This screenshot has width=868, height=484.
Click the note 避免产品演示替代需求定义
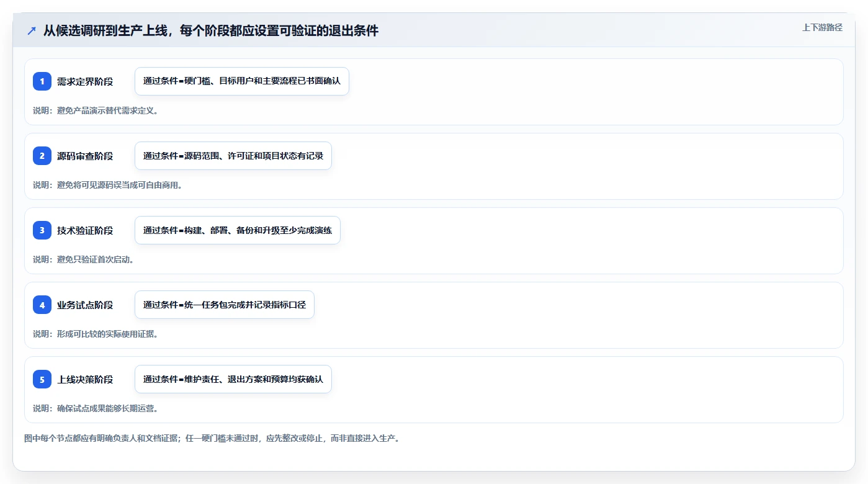point(96,110)
